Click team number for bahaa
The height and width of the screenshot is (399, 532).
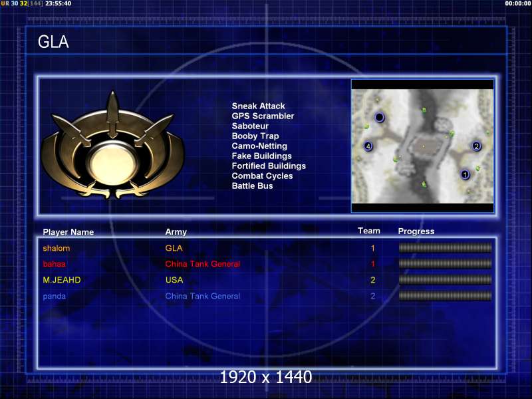point(373,264)
